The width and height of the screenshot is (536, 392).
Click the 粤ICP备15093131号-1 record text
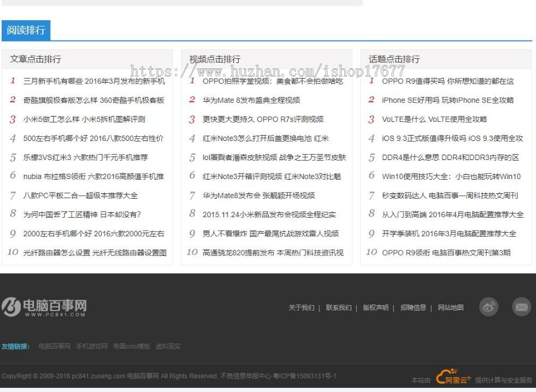(305, 377)
